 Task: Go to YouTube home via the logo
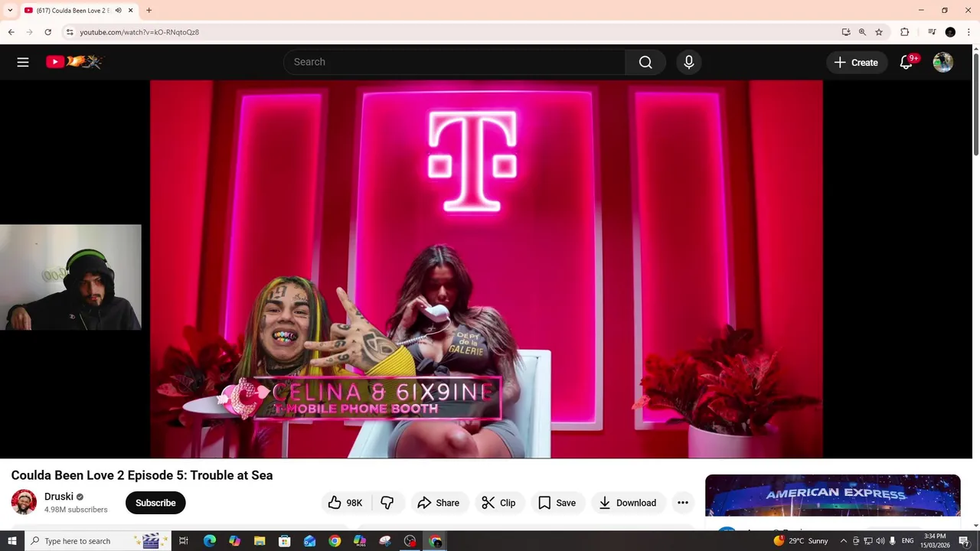pos(73,62)
